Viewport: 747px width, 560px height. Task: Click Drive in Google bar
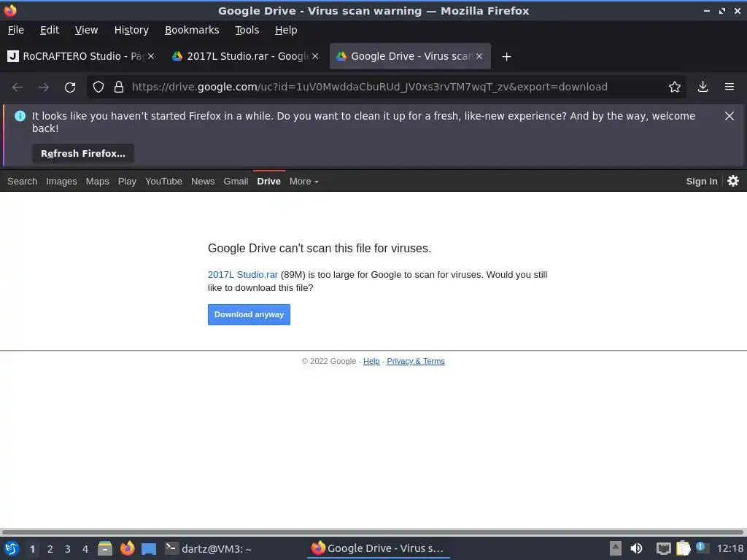pos(268,182)
